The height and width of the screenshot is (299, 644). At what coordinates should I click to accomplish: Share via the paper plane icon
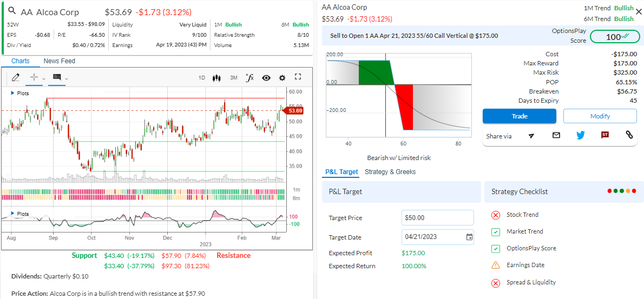[x=531, y=136]
